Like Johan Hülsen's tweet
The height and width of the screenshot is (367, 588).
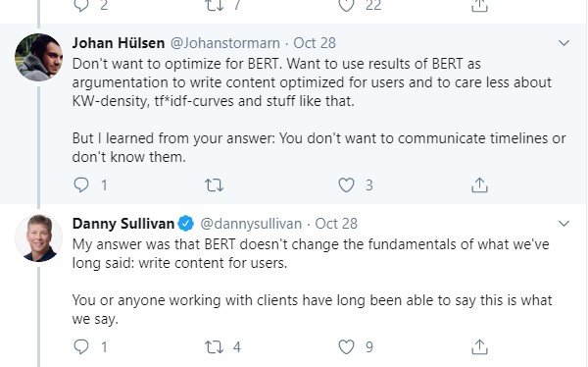coord(346,184)
